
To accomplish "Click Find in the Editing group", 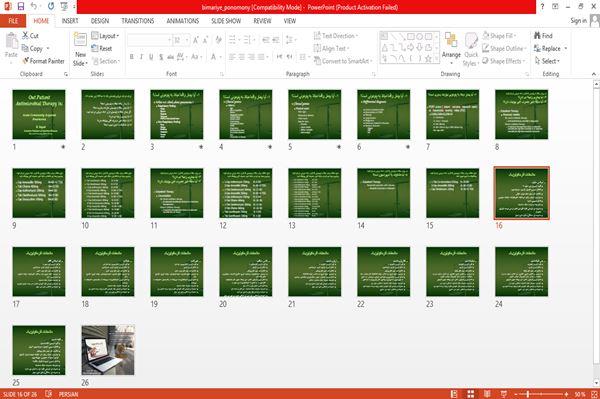I will tap(543, 36).
